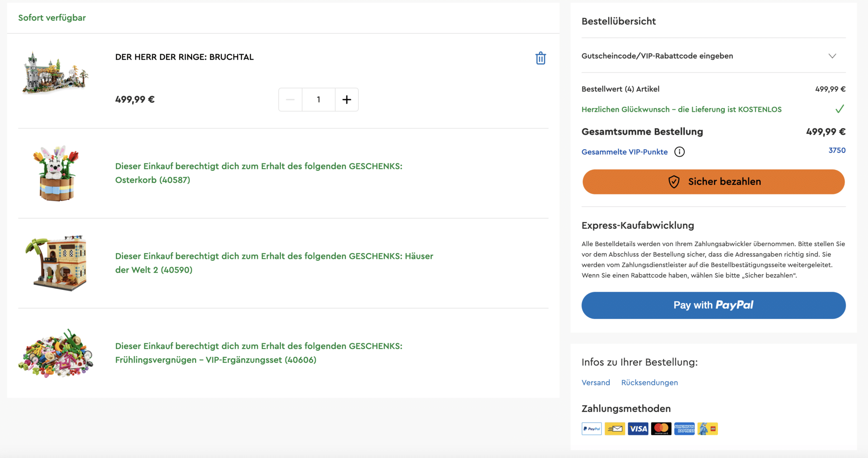Decrease quantity with minus button
The height and width of the screenshot is (458, 868).
point(290,100)
